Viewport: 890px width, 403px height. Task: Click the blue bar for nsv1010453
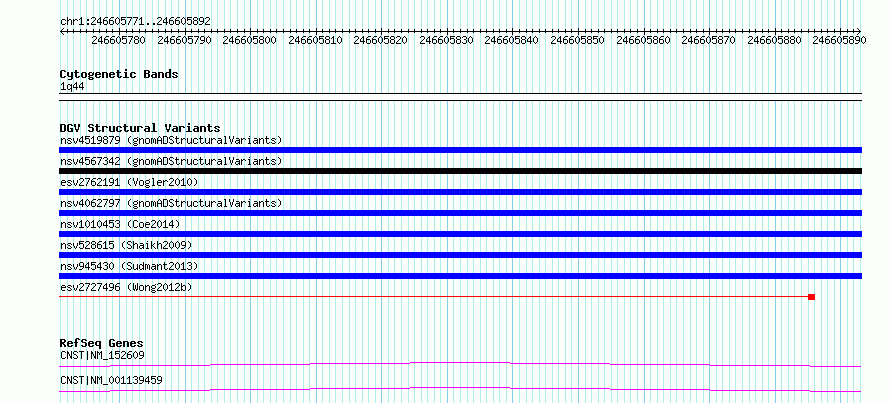(x=460, y=234)
